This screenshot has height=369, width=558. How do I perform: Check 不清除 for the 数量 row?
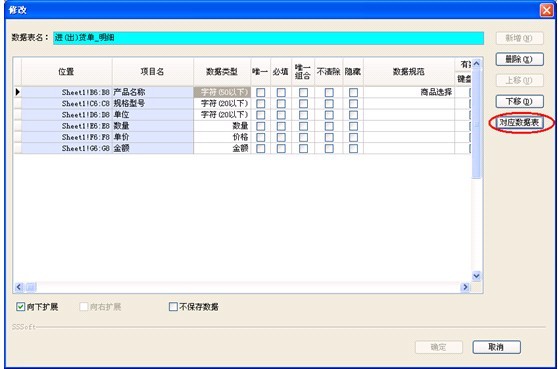[x=329, y=126]
